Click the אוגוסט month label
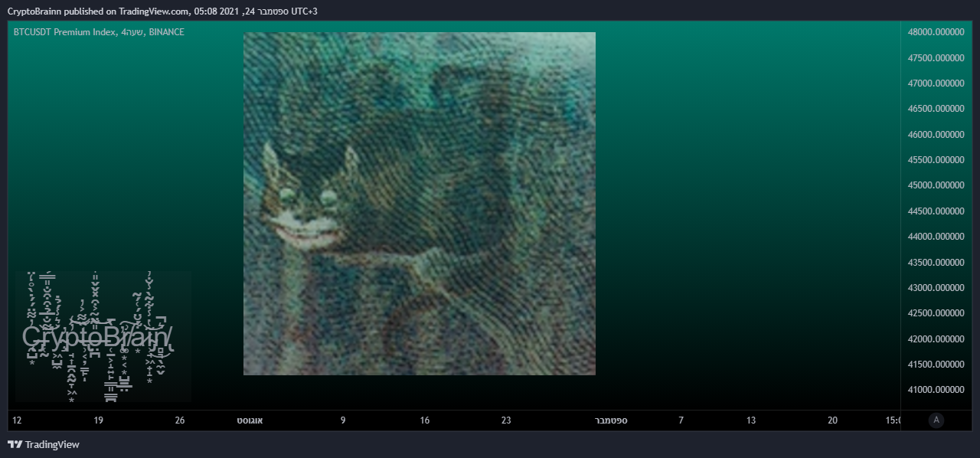This screenshot has width=980, height=458. point(250,420)
